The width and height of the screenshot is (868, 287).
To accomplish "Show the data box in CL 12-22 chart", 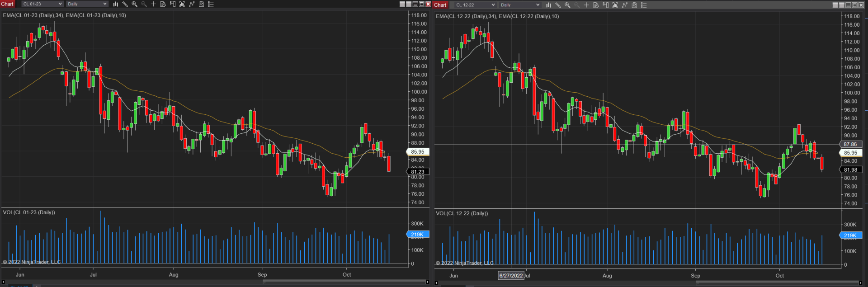I will (596, 5).
